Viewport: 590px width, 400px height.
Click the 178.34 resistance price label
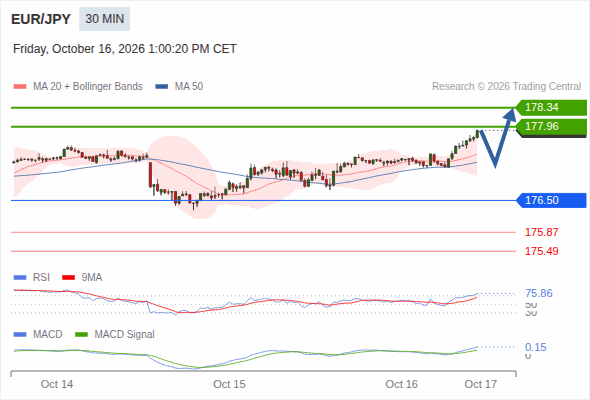click(551, 108)
